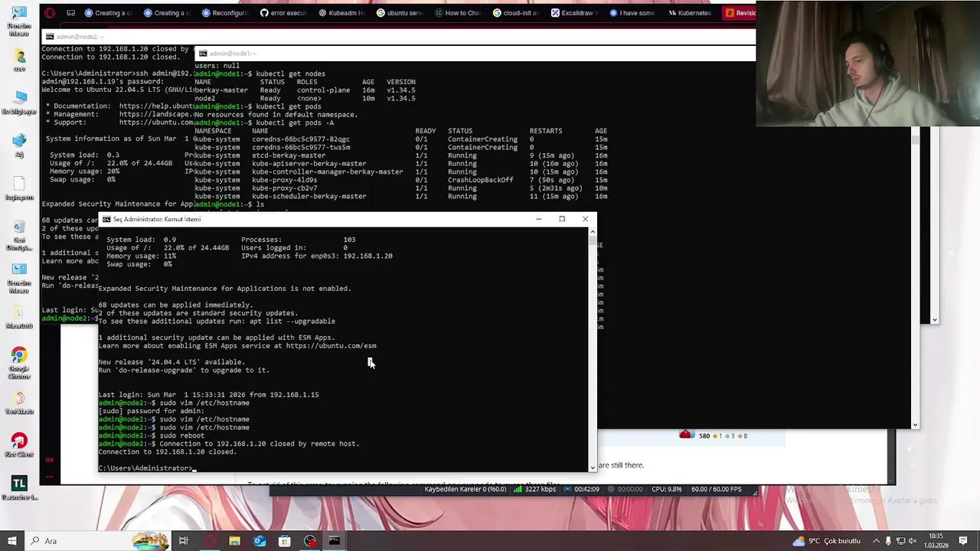Switch to the I have some... tab
Viewport: 980px width, 551px height.
pos(632,13)
